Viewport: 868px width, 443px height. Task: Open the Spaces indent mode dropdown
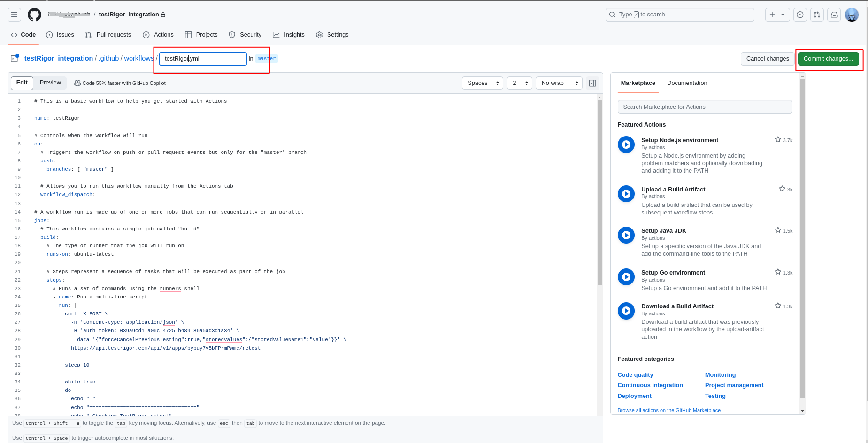point(482,83)
